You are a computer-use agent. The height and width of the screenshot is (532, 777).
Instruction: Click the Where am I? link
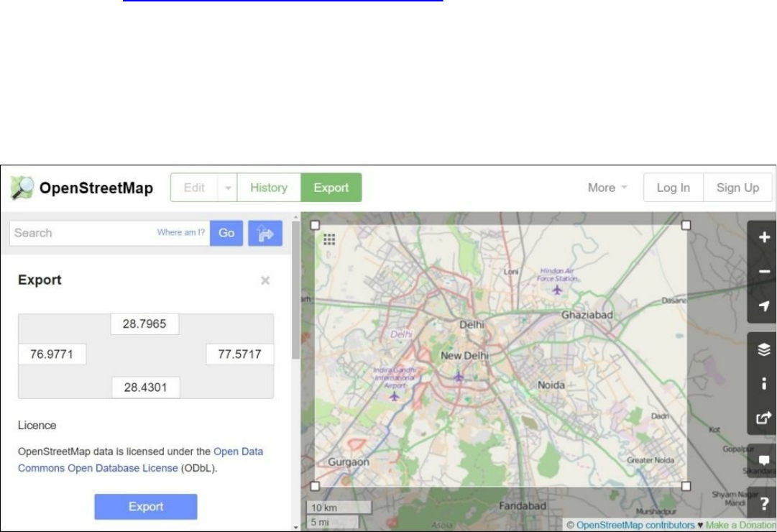click(181, 232)
